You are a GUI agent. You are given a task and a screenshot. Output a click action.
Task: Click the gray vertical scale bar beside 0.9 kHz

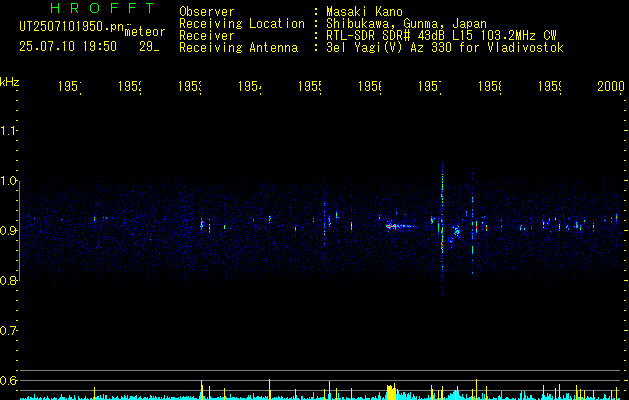point(19,229)
